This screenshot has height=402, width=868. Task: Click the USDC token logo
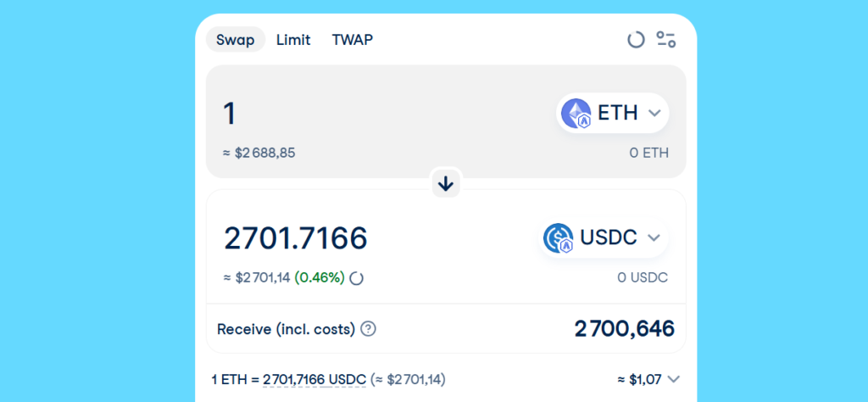(x=558, y=238)
